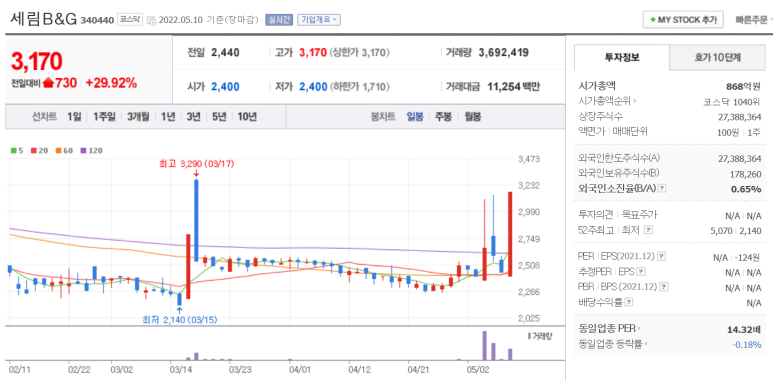Click the 상장주식수 value 27,388,364
The height and width of the screenshot is (381, 773).
(739, 117)
